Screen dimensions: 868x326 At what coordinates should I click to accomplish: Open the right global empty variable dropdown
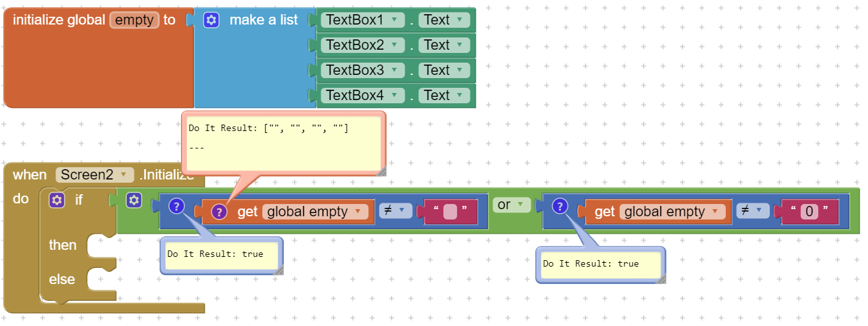click(672, 212)
